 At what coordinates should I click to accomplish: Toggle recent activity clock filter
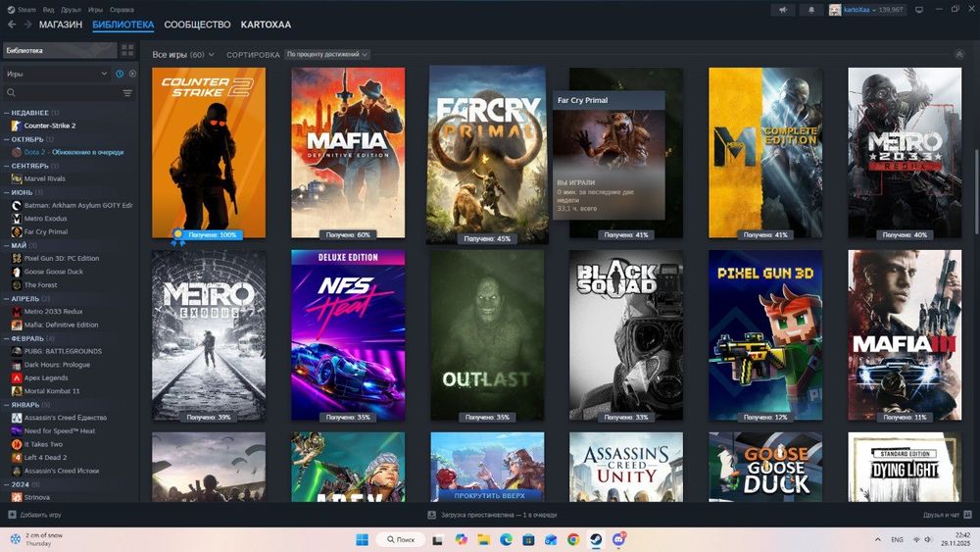[x=120, y=74]
